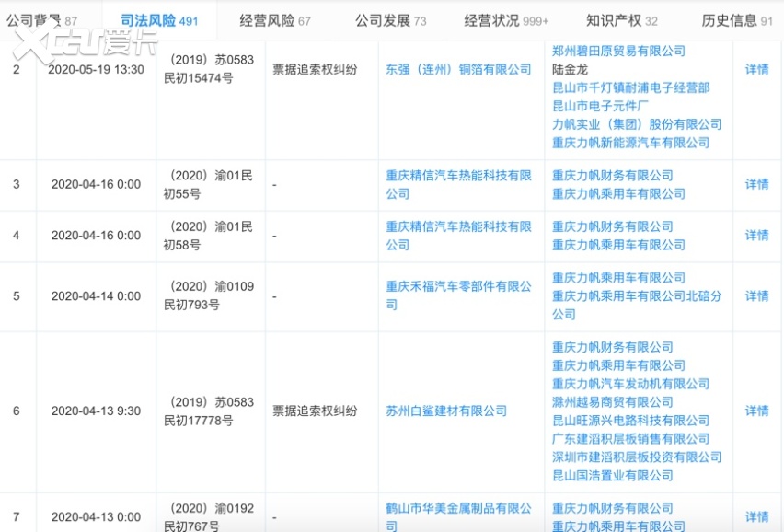Select date 2020-04-16 0:00 in row 3
Screen dimensions: 784x532
point(96,184)
